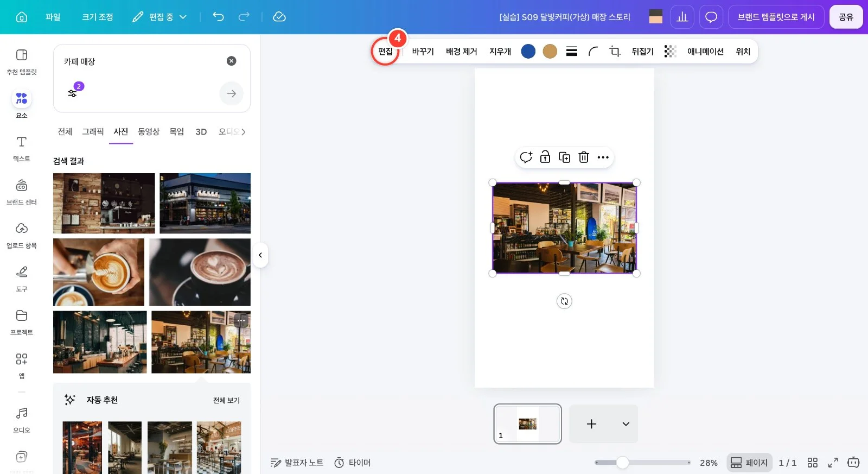
Task: Open corner rounding options
Action: pyautogui.click(x=593, y=51)
